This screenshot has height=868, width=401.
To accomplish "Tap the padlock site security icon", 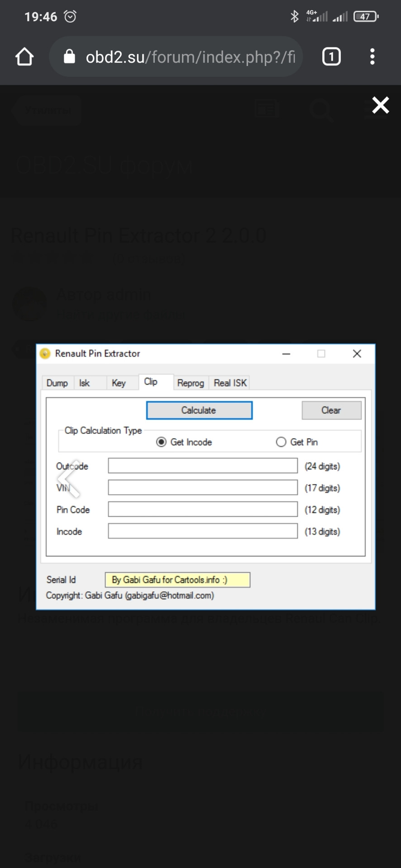I will tap(69, 57).
